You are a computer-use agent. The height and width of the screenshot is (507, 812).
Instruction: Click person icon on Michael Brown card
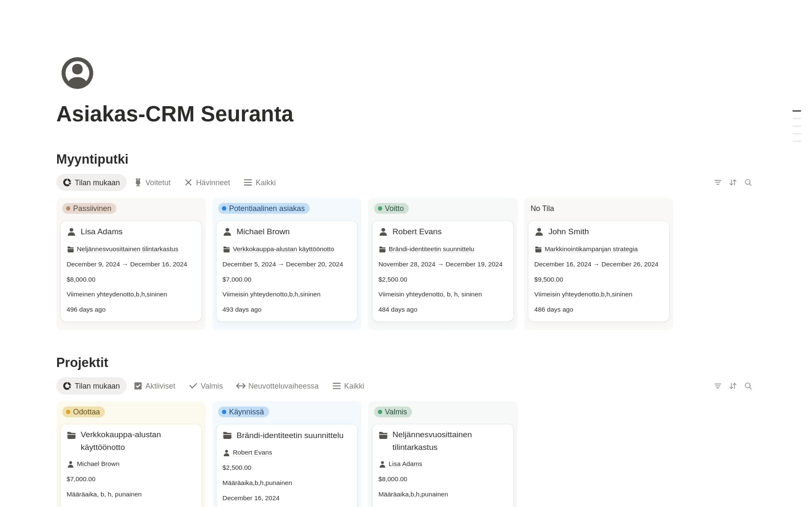tap(227, 232)
